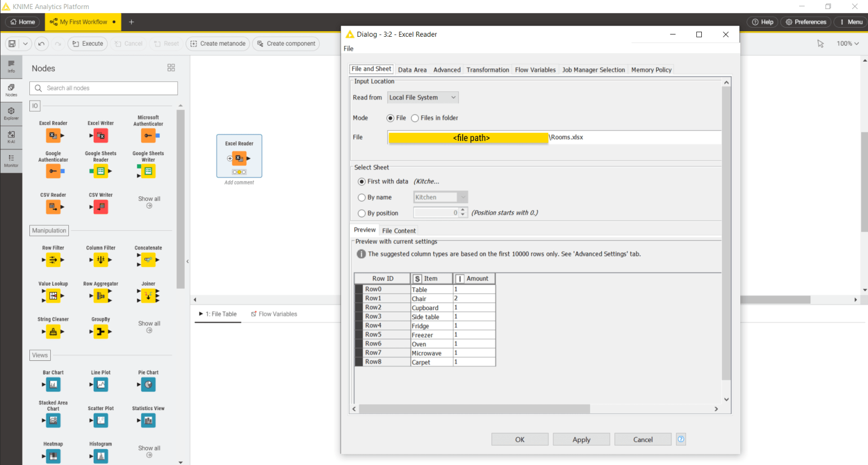Click the preview horizontal scrollbar
Viewport: 868px width, 465px height.
(x=475, y=408)
